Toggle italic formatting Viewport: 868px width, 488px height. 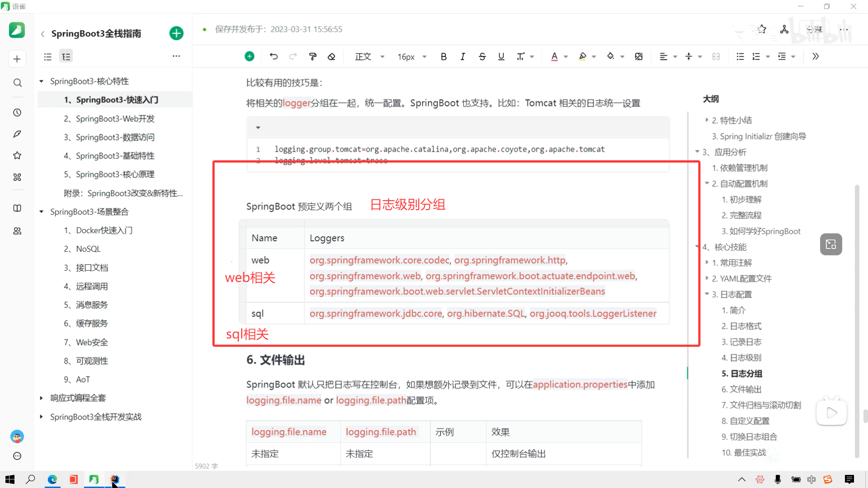point(462,56)
